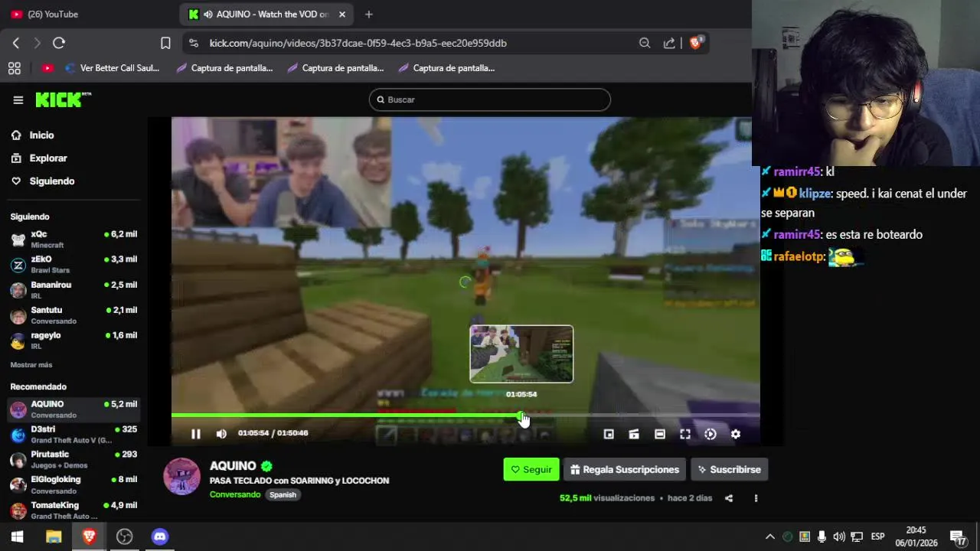This screenshot has width=980, height=551.
Task: Open browser zoom magnifier icon
Action: (x=645, y=43)
